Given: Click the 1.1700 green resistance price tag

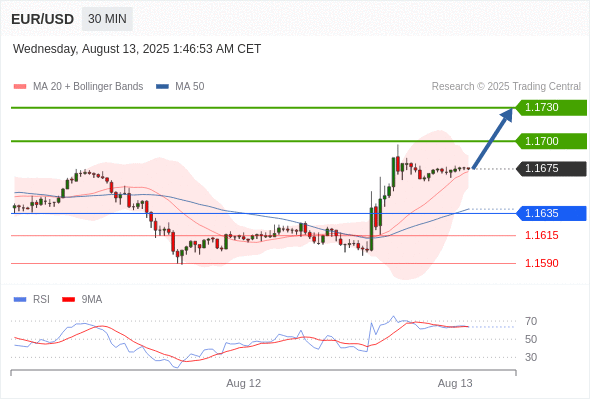Looking at the screenshot, I should pyautogui.click(x=551, y=141).
